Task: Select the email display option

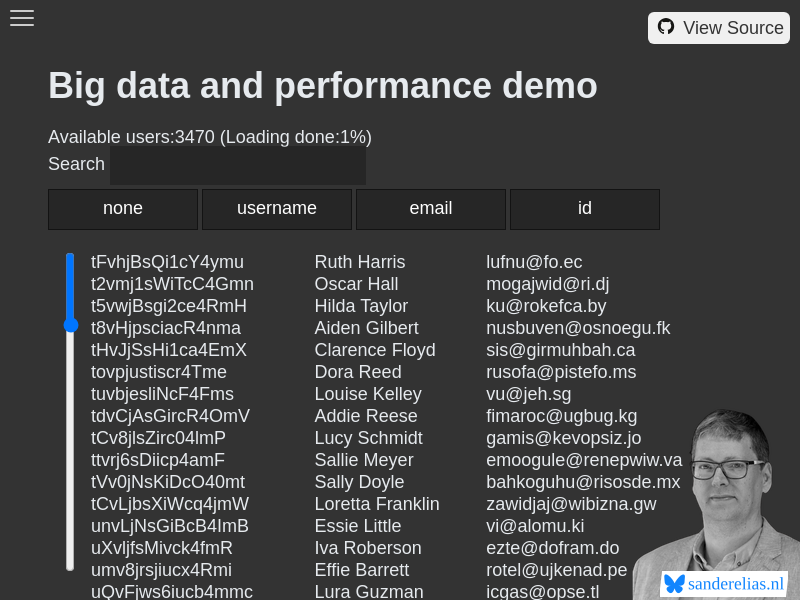Action: click(430, 208)
